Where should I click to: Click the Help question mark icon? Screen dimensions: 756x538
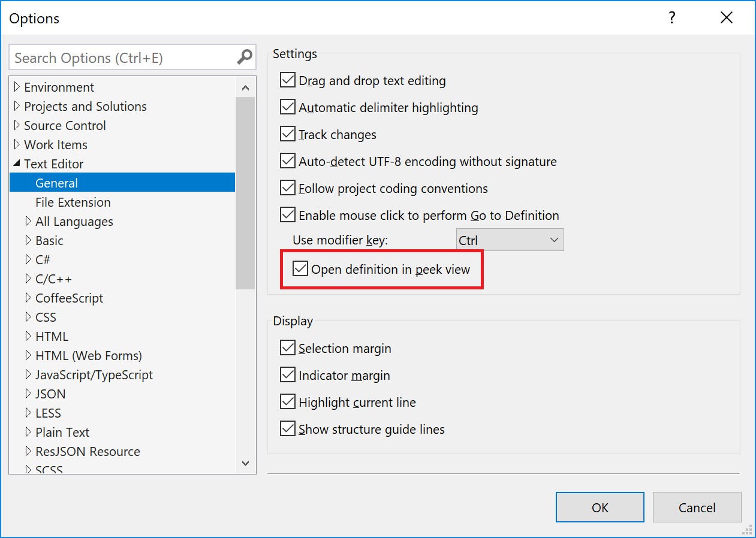pyautogui.click(x=671, y=18)
